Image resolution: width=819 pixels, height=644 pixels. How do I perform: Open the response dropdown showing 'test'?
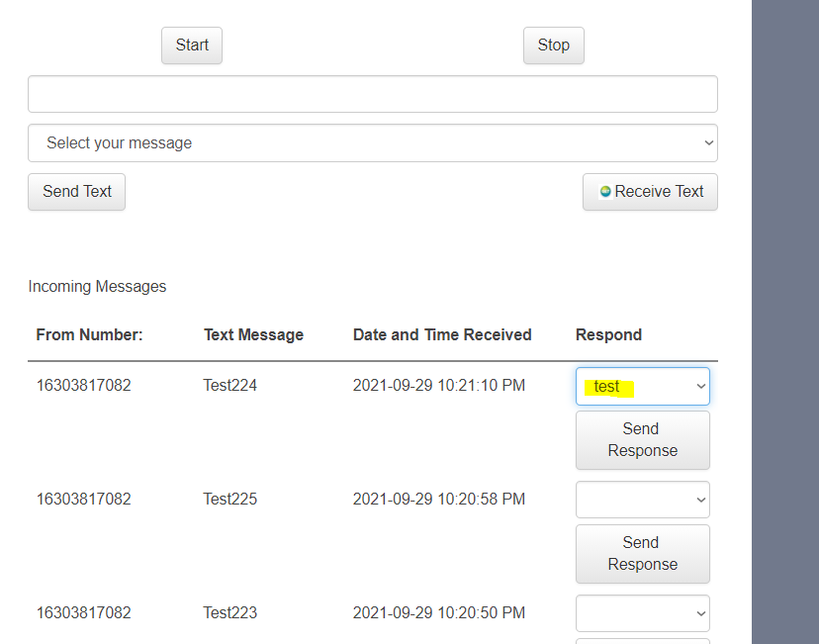(643, 387)
